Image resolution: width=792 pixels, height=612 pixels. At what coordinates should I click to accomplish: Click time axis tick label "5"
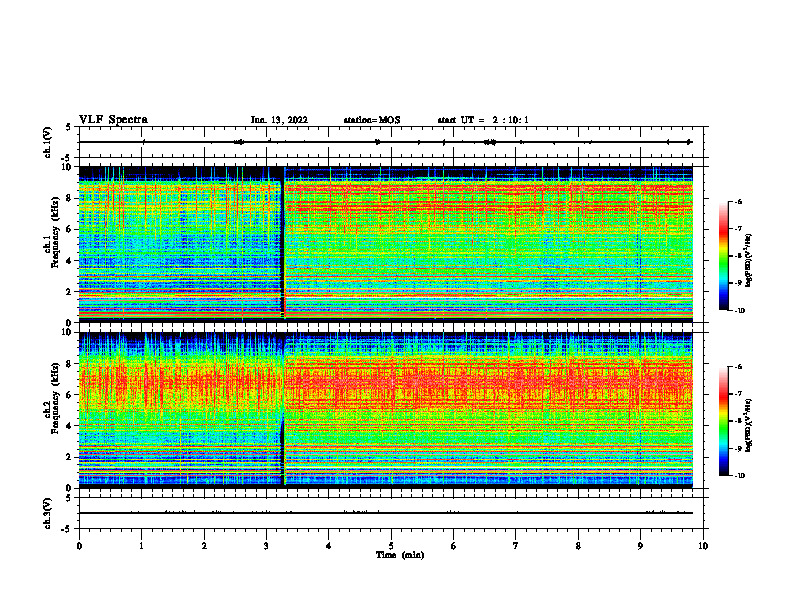click(x=391, y=546)
